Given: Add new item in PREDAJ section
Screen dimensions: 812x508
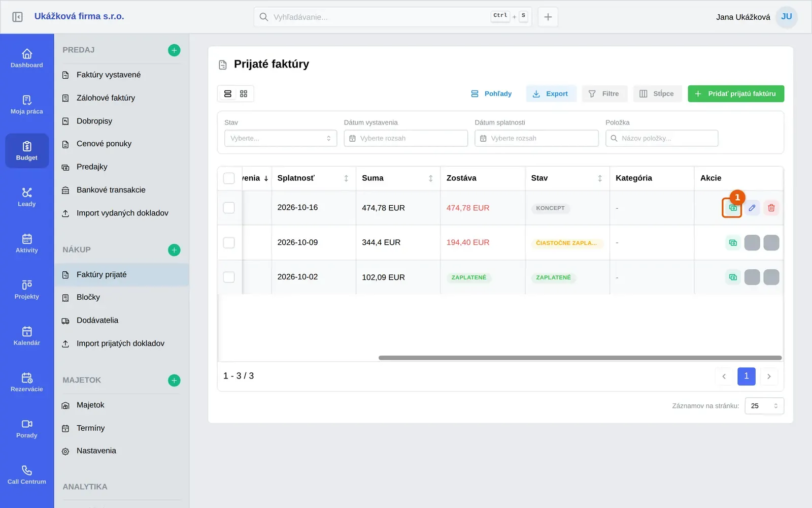Looking at the screenshot, I should [174, 50].
